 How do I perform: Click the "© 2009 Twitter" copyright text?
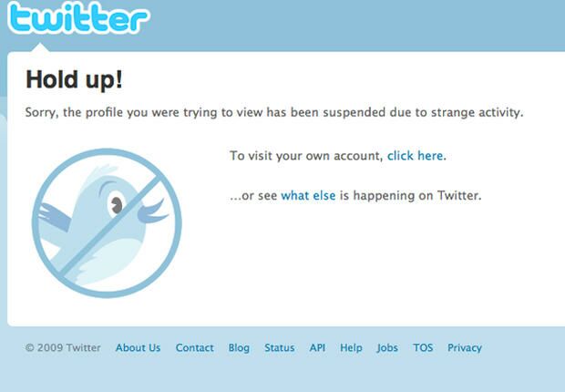pos(63,347)
